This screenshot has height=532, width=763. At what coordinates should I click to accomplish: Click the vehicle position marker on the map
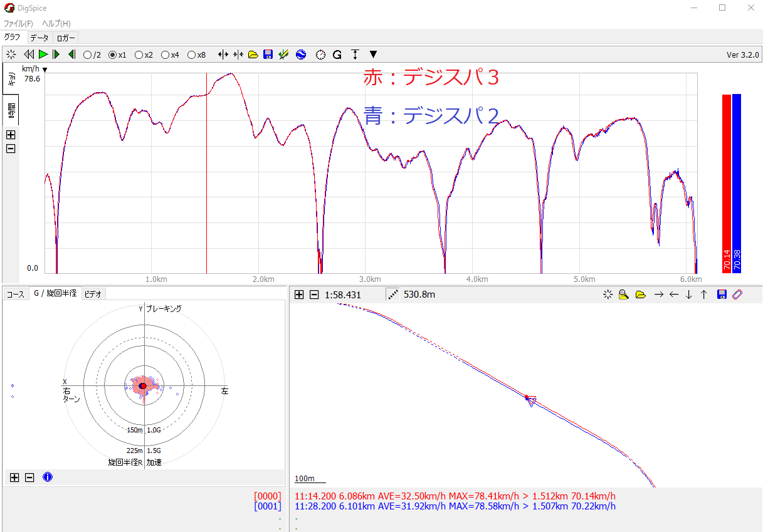coord(530,400)
